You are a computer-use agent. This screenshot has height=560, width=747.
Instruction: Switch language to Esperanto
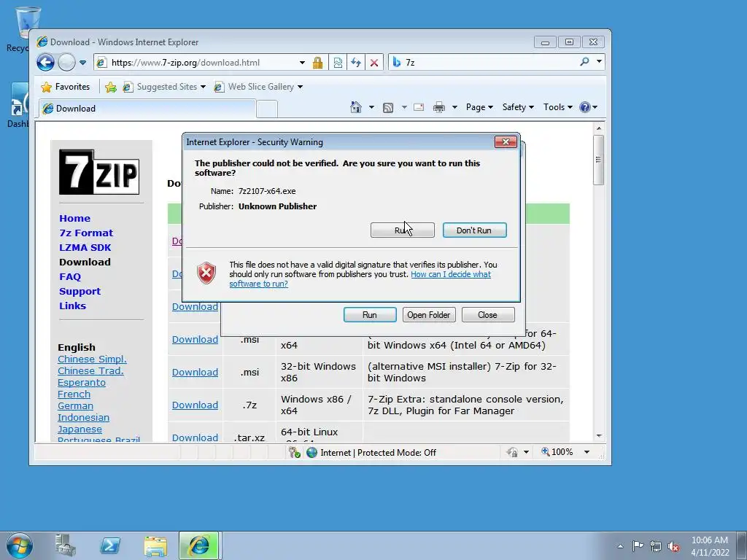(x=82, y=382)
